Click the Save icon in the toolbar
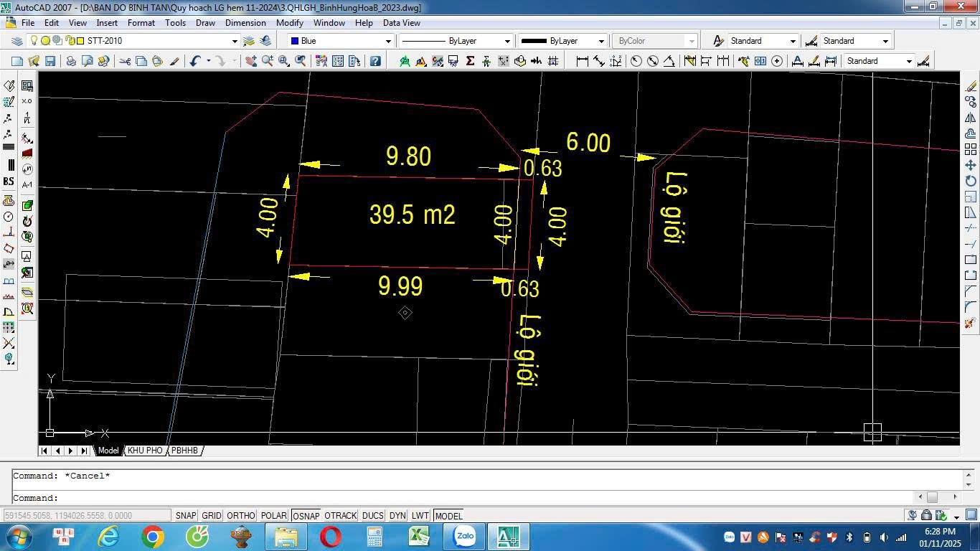 pyautogui.click(x=50, y=61)
